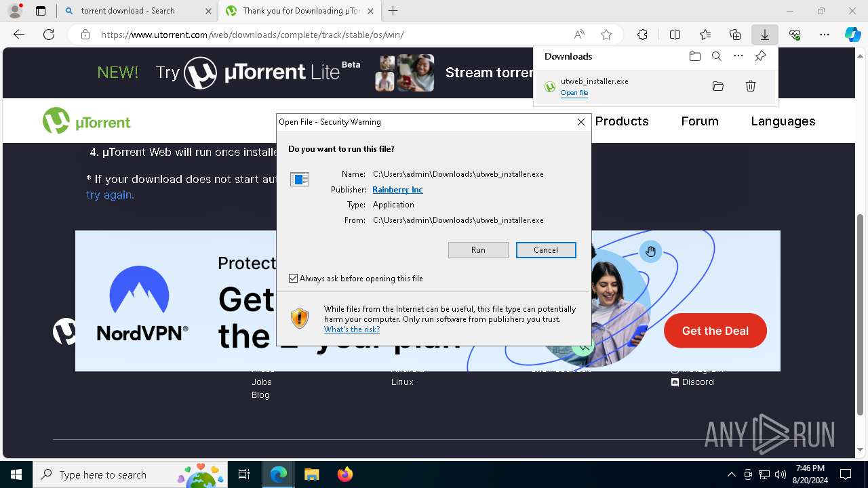Screen dimensions: 868x488
Task: Select Thank you for Downloading µTorrent tab
Action: click(x=300, y=11)
